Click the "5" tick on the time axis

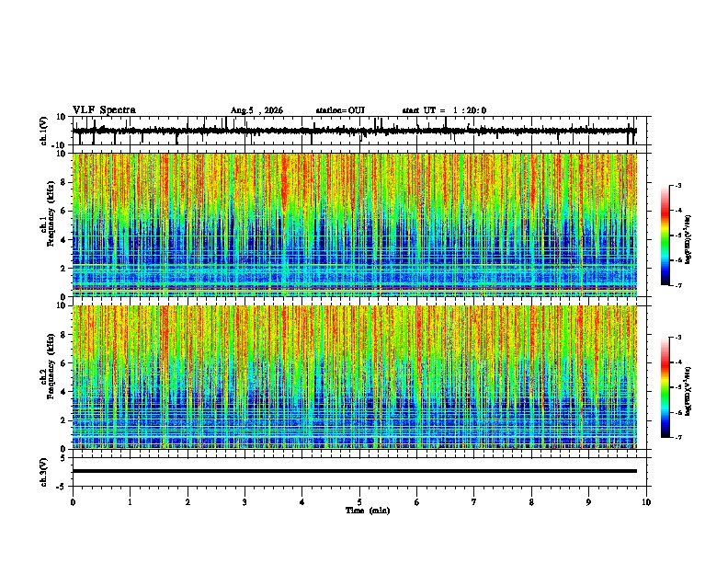pos(359,502)
